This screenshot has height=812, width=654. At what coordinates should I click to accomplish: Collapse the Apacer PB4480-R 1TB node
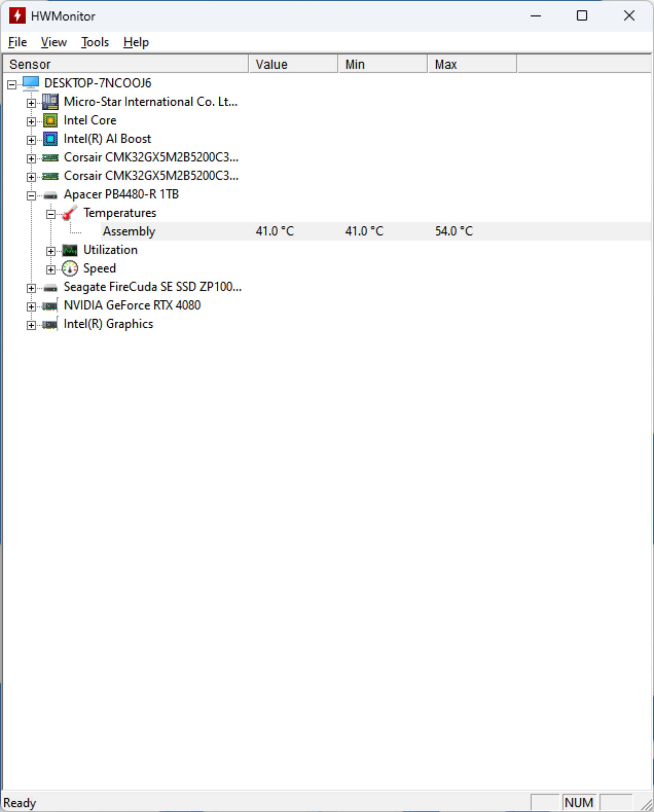pos(31,196)
